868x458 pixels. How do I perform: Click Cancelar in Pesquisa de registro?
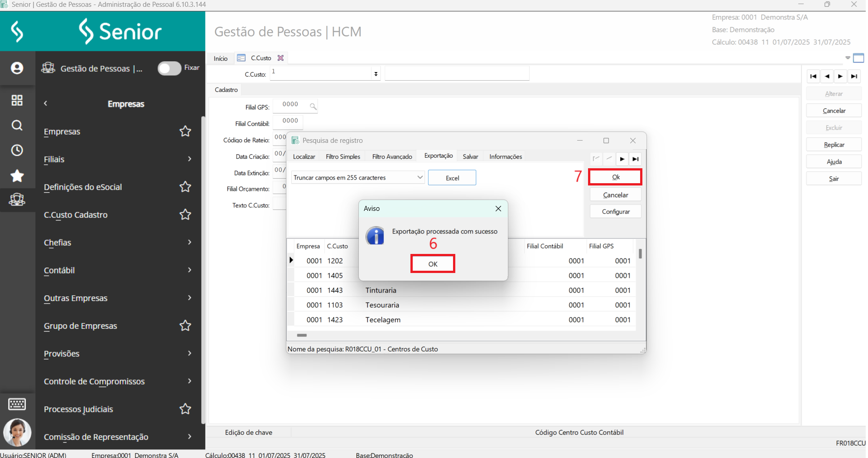click(x=615, y=195)
